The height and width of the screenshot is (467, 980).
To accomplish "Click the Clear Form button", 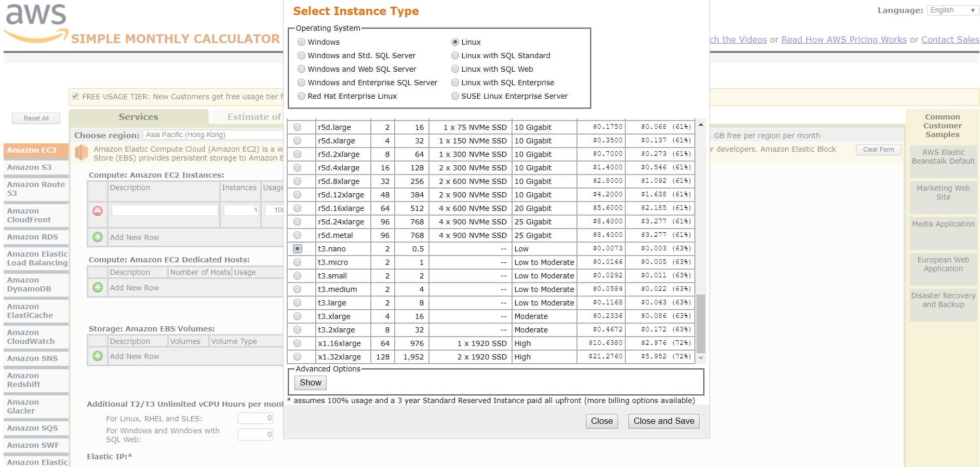I will click(878, 150).
